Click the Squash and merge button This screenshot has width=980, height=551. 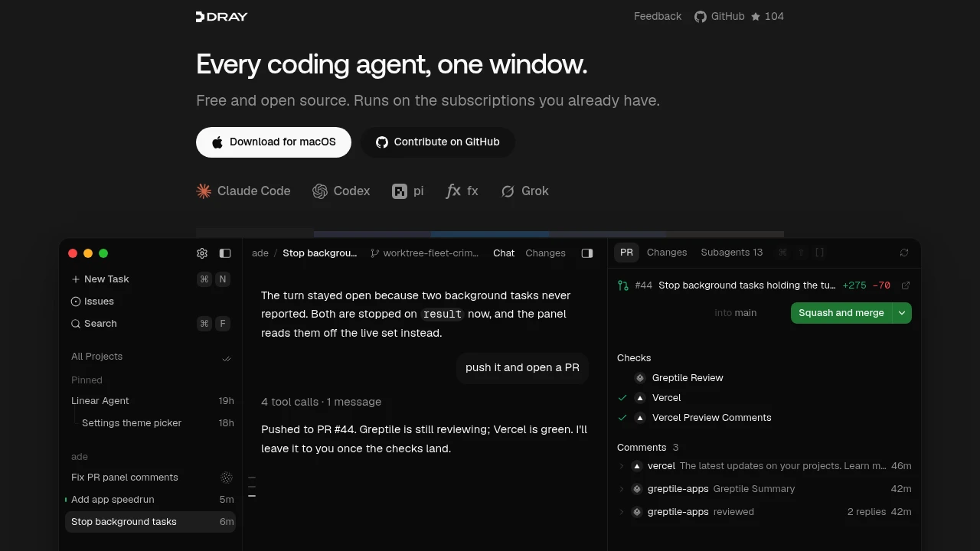pyautogui.click(x=841, y=313)
